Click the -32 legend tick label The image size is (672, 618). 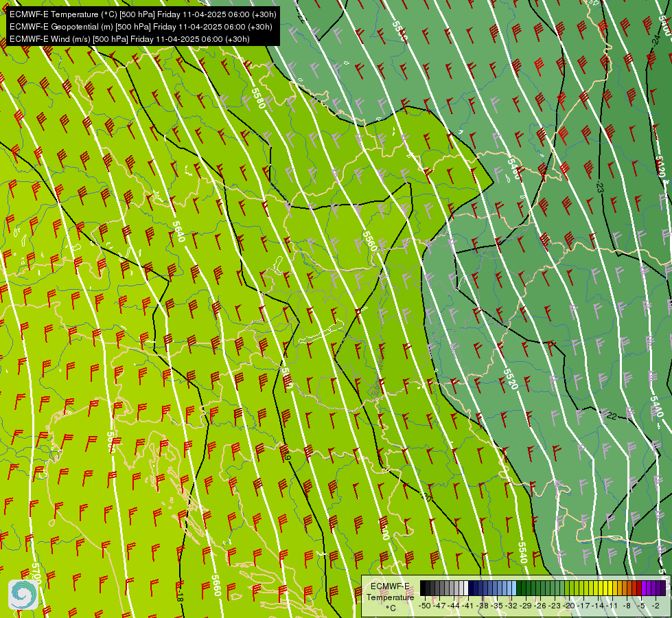(x=511, y=606)
